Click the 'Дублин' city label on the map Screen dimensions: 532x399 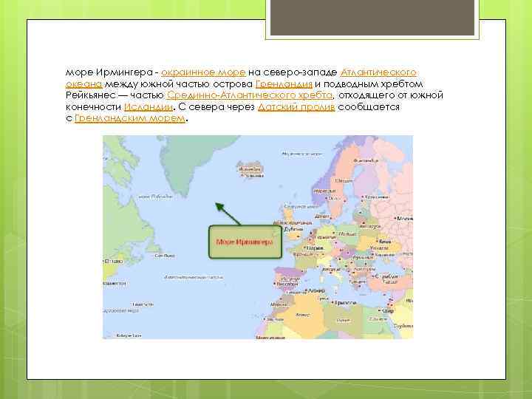293,229
